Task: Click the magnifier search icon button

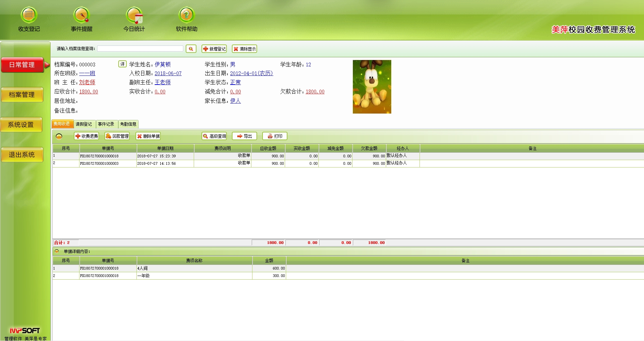Action: tap(191, 49)
